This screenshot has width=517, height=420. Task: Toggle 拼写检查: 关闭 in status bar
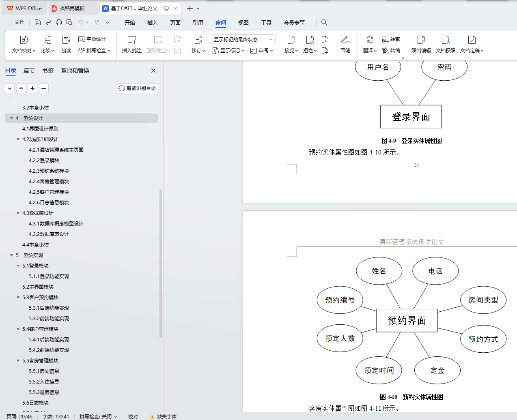[x=98, y=416]
